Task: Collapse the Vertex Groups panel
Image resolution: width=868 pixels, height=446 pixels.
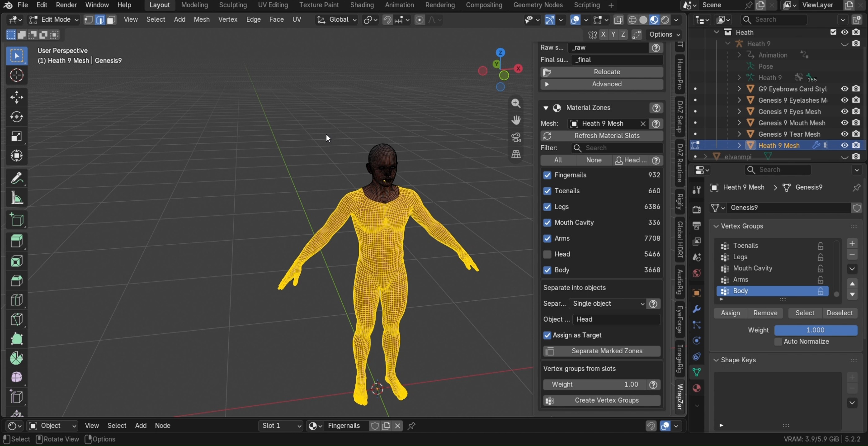Action: [x=716, y=226]
